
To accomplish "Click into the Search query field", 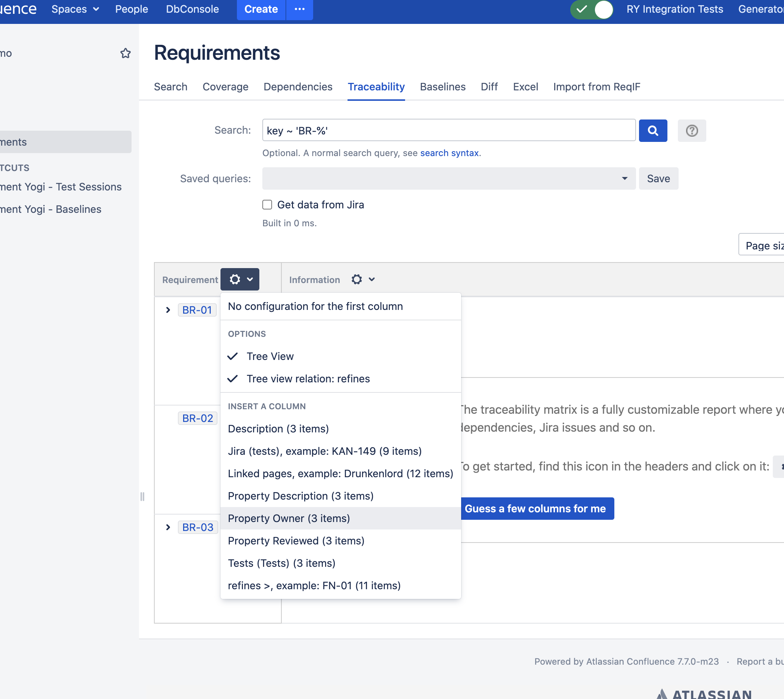I will click(448, 131).
